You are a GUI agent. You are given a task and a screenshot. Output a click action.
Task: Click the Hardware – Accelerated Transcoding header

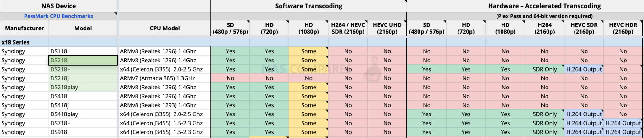click(x=544, y=6)
